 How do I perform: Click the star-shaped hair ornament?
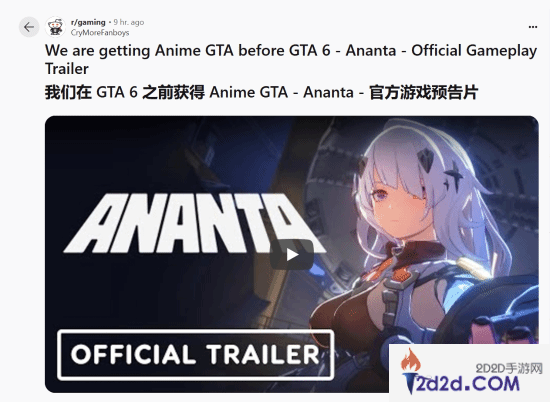tap(453, 175)
